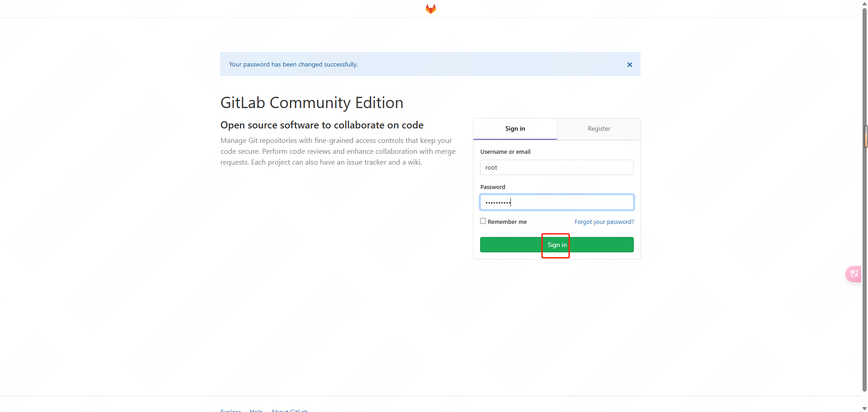Open Forgot your password link
The width and height of the screenshot is (868, 412).
click(604, 222)
